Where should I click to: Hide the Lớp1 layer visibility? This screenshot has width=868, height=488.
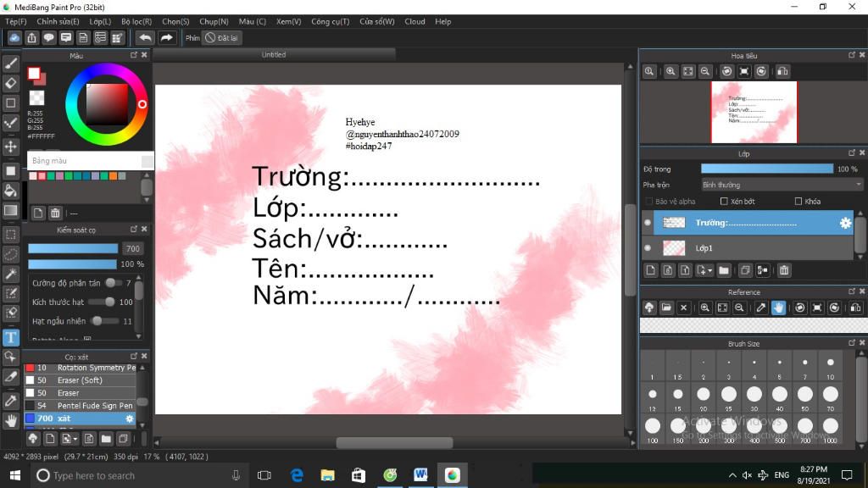[648, 248]
